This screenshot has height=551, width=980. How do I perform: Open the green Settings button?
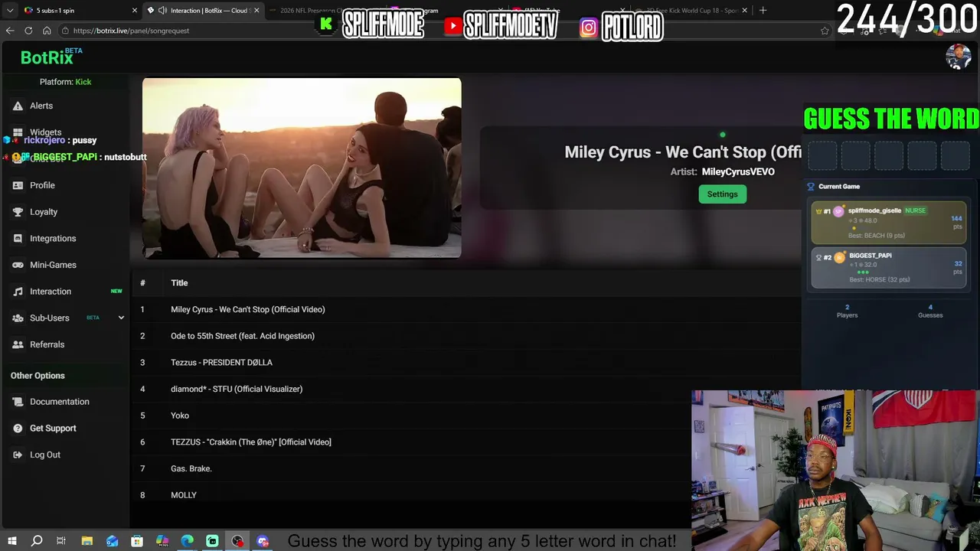click(722, 194)
